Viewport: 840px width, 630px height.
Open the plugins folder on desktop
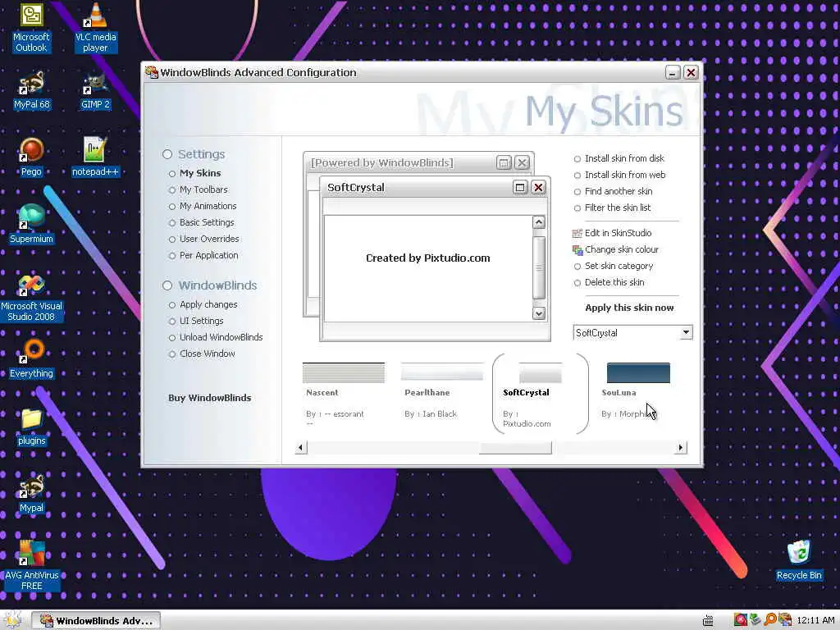pos(31,427)
